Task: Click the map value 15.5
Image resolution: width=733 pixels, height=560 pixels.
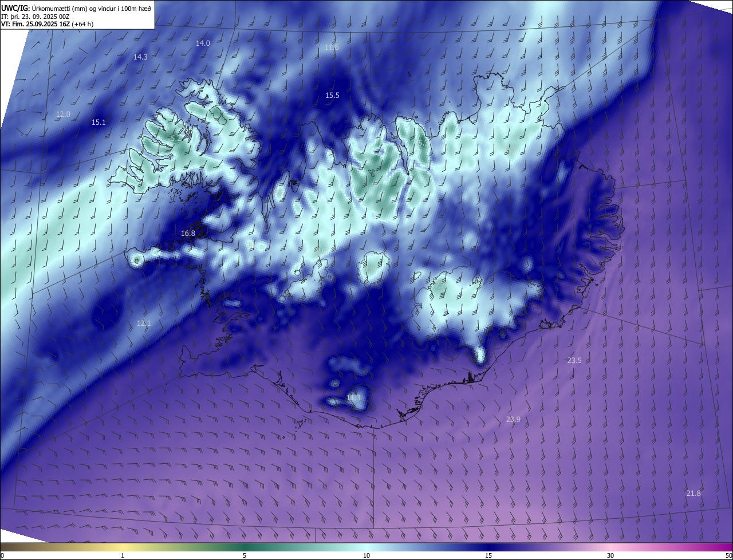Action: (x=332, y=96)
